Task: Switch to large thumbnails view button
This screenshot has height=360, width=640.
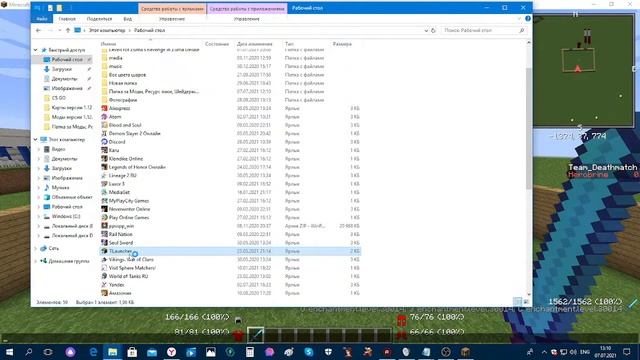Action: coord(526,302)
